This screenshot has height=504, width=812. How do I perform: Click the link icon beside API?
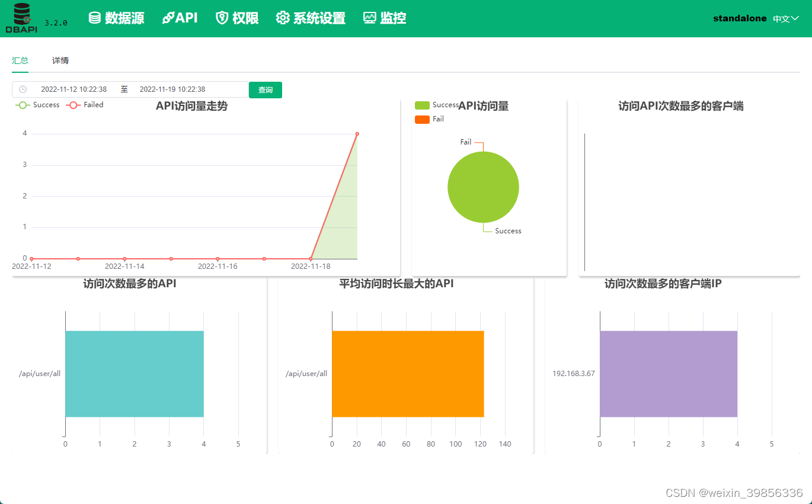pyautogui.click(x=168, y=18)
